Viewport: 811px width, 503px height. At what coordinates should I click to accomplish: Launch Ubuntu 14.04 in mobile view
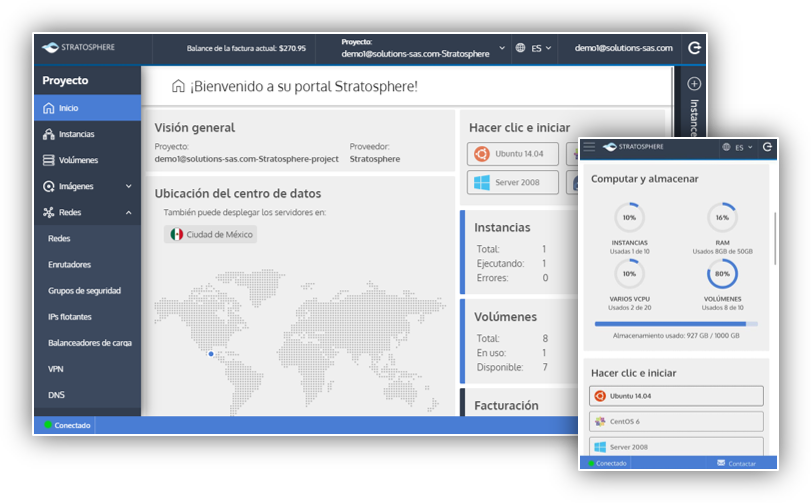[x=676, y=396]
